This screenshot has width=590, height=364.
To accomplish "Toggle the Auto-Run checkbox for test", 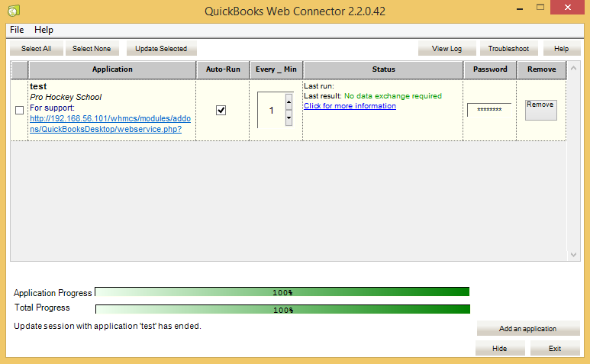I will click(221, 110).
